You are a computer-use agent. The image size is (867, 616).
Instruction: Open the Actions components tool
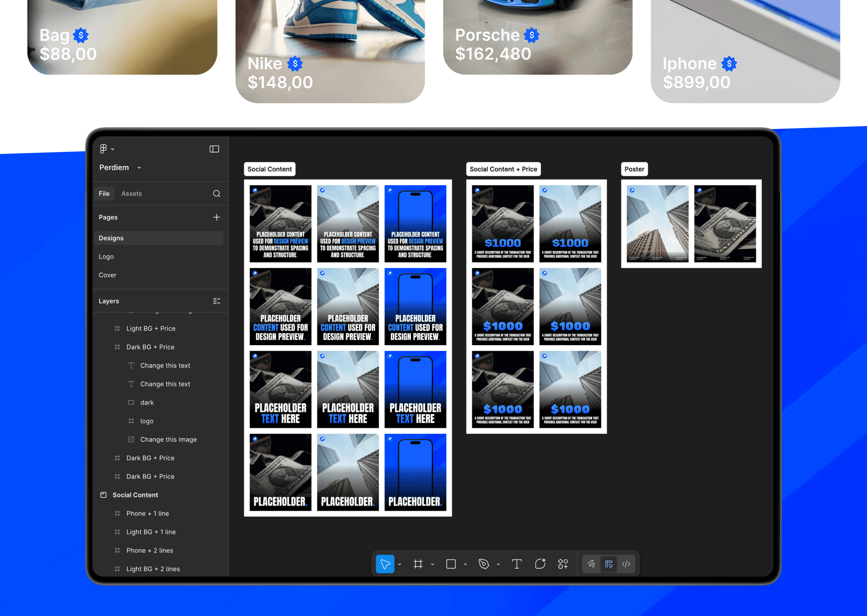[563, 564]
